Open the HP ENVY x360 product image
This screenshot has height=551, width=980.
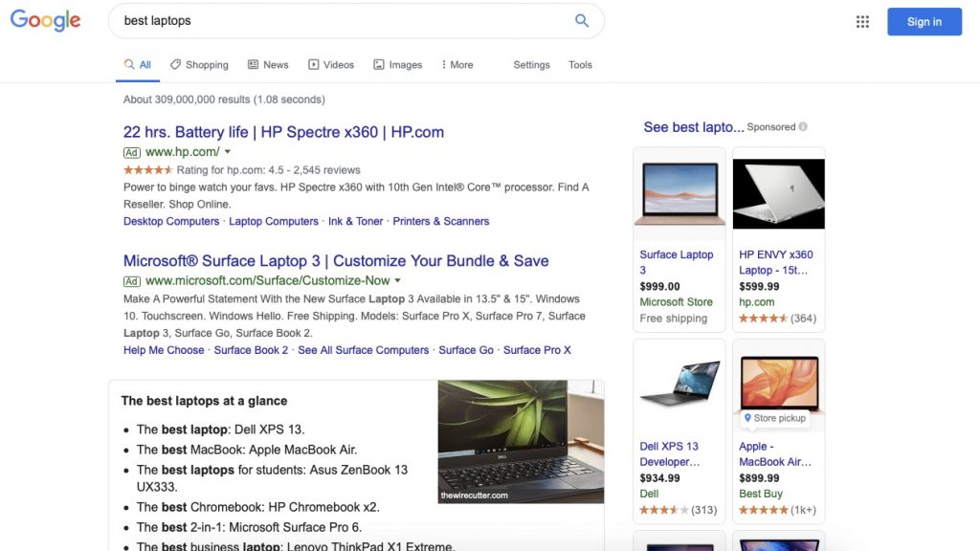coord(779,193)
